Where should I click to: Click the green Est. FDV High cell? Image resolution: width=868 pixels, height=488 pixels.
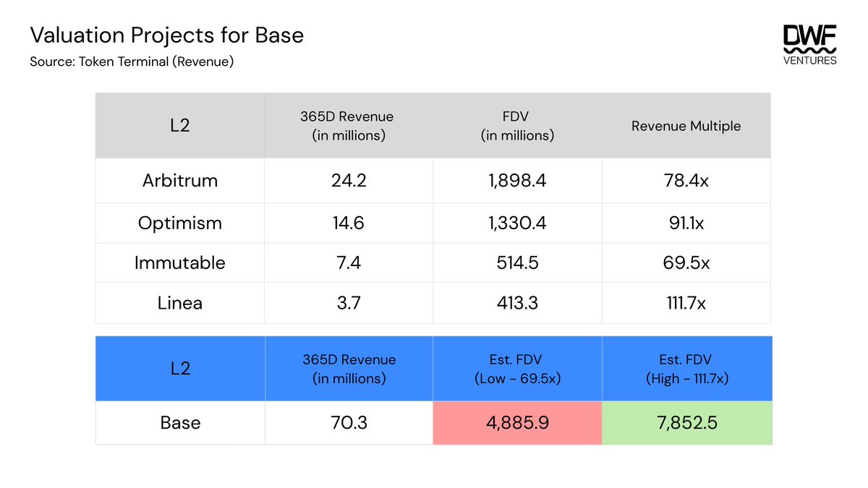[x=686, y=422]
